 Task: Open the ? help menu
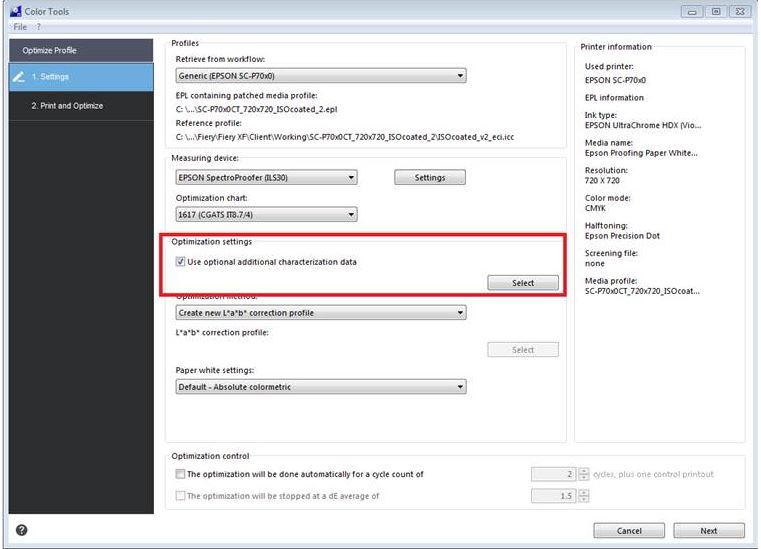39,26
